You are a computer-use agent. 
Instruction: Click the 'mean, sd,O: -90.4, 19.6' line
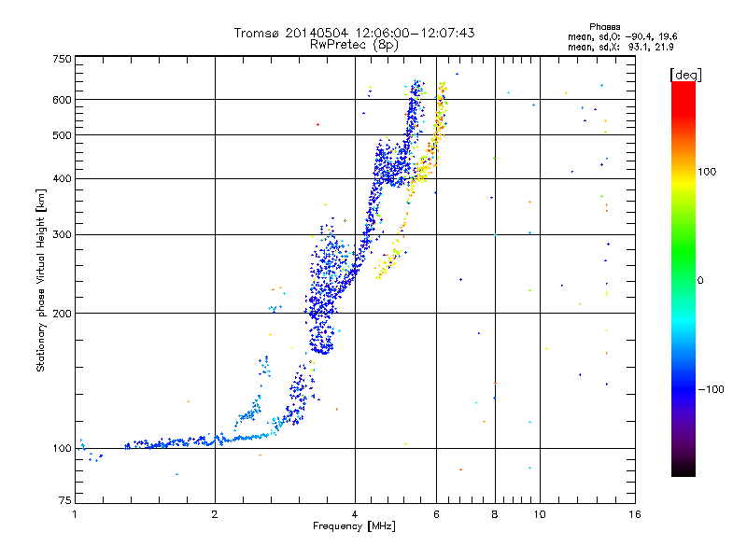pyautogui.click(x=622, y=36)
